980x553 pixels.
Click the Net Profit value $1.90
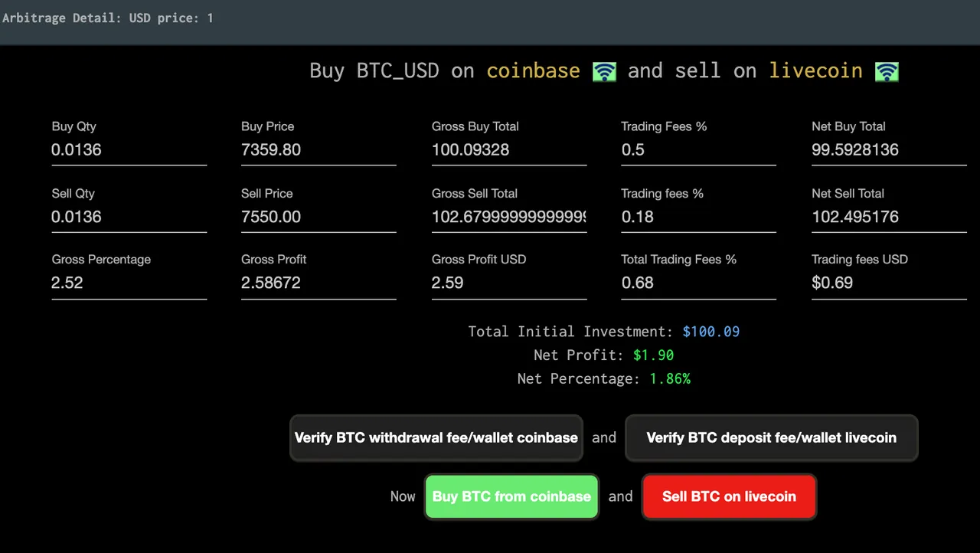[654, 355]
